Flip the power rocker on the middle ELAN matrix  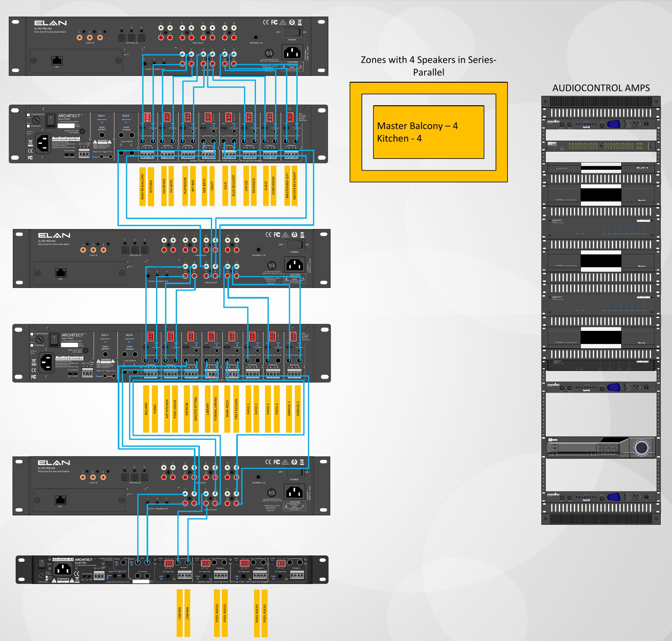pos(295,245)
